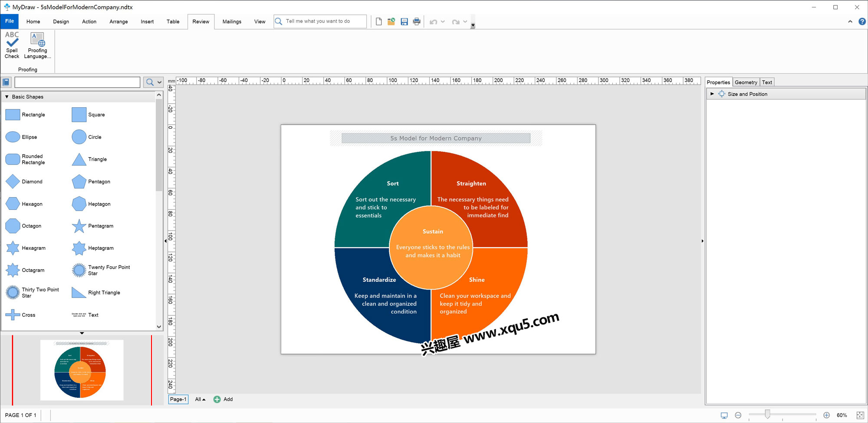Screen dimensions: 868x423
Task: Add a new page with Add button
Action: (223, 399)
